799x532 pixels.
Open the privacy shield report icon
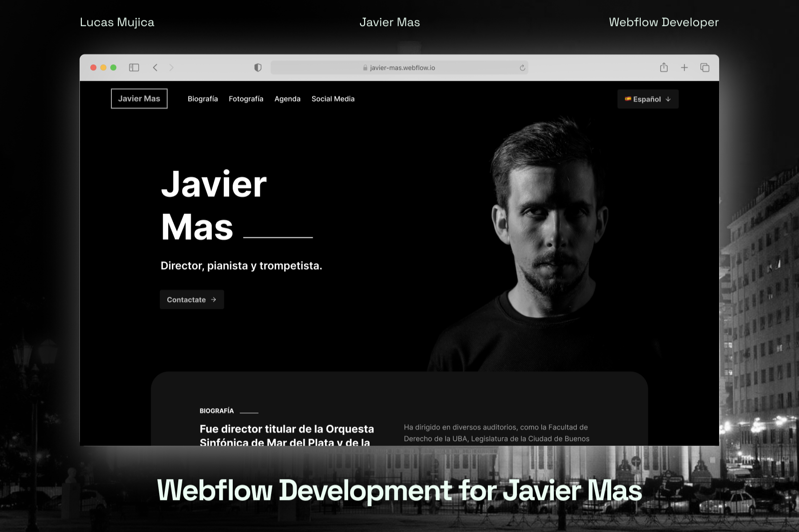[x=258, y=67]
